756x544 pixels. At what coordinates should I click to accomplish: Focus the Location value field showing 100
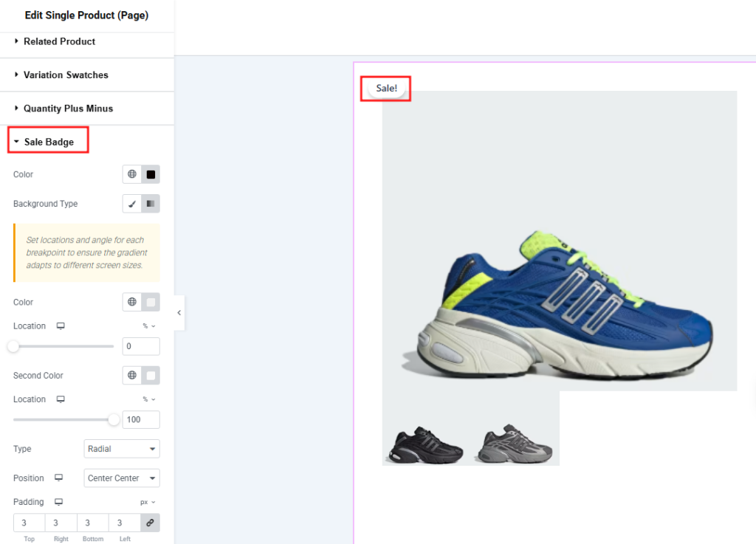(141, 420)
